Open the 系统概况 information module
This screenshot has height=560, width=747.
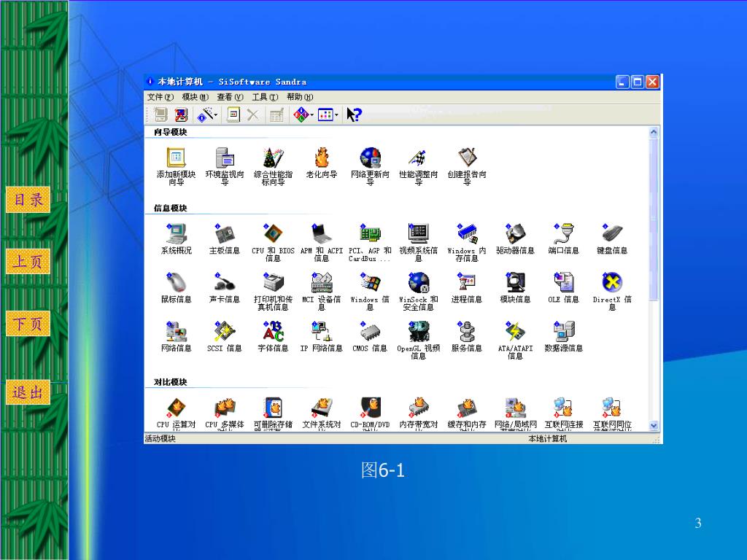pos(176,234)
